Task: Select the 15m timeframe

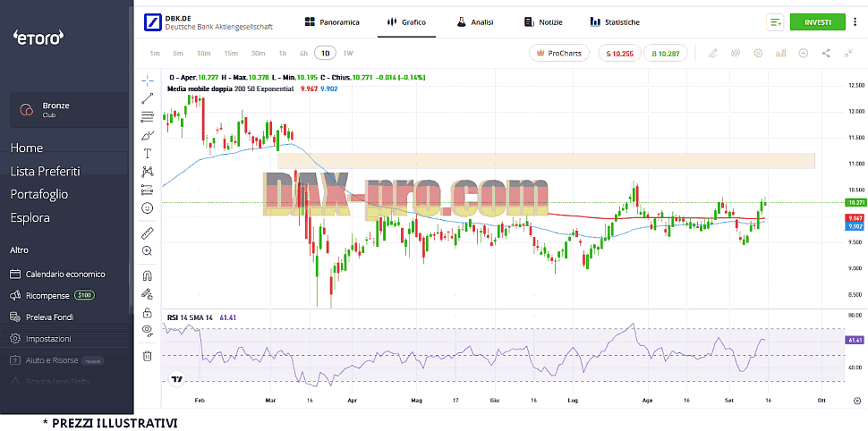Action: (231, 53)
